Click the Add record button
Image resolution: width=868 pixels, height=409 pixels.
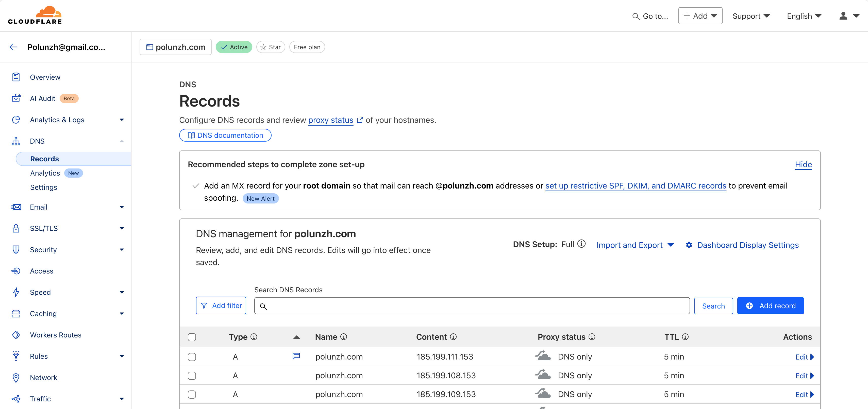[x=770, y=305]
